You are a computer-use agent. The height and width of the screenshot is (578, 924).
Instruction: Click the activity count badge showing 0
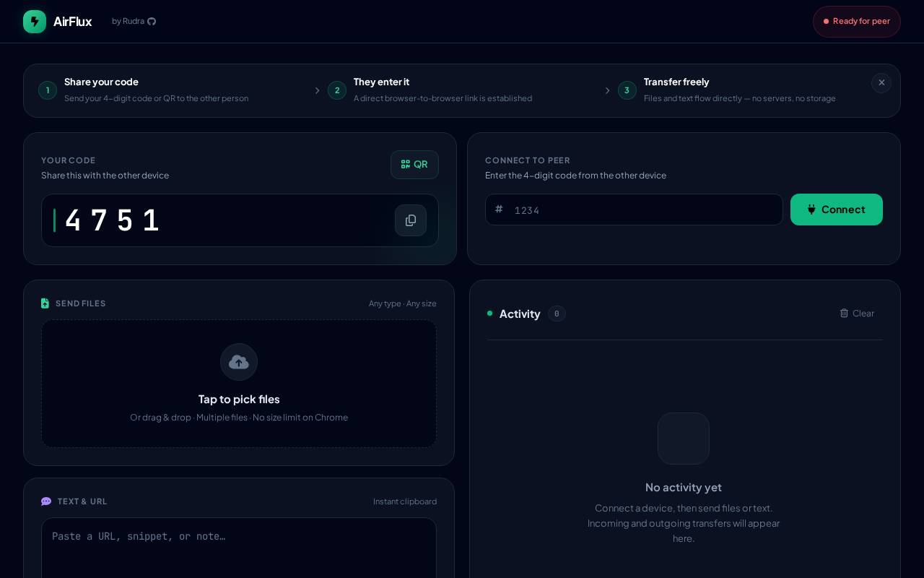pyautogui.click(x=557, y=314)
